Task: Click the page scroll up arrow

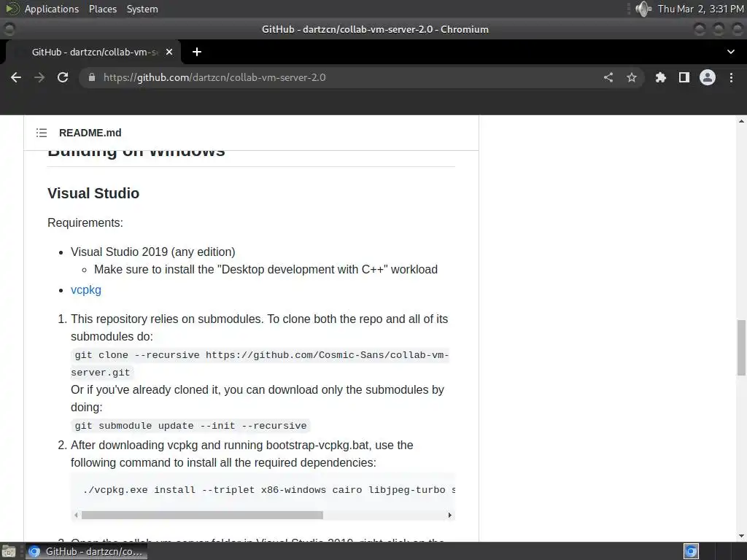Action: (x=741, y=122)
